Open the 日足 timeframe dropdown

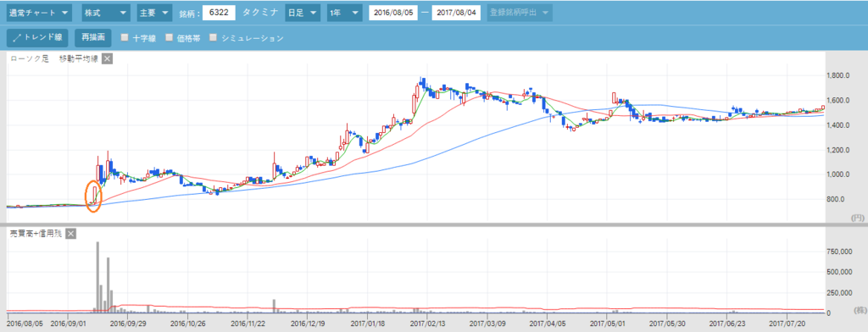tap(303, 12)
